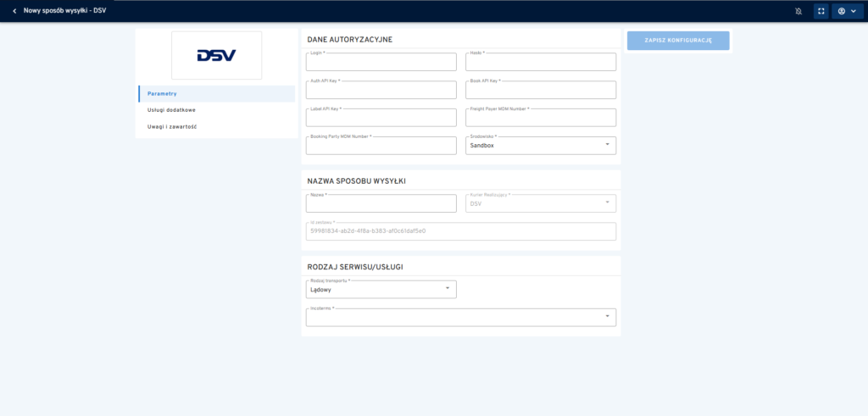Open the Kurier Realizujący dropdown
Screen dimensions: 868x416
pyautogui.click(x=541, y=203)
